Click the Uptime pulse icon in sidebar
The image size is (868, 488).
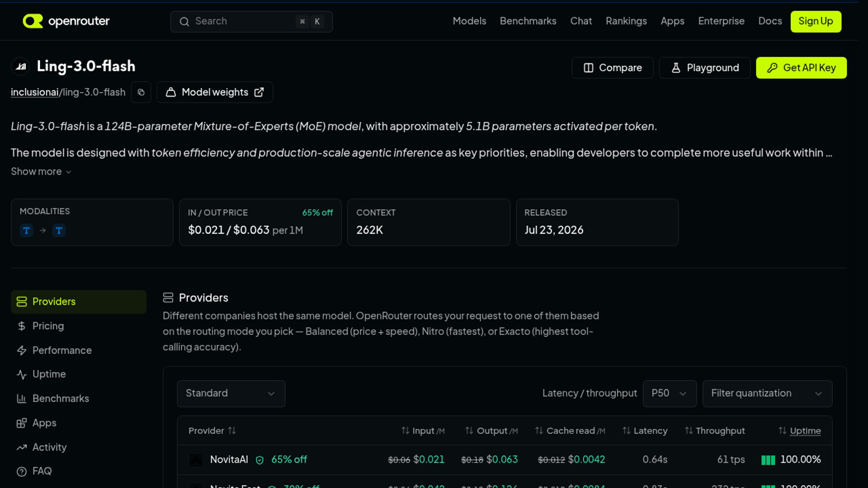click(22, 375)
